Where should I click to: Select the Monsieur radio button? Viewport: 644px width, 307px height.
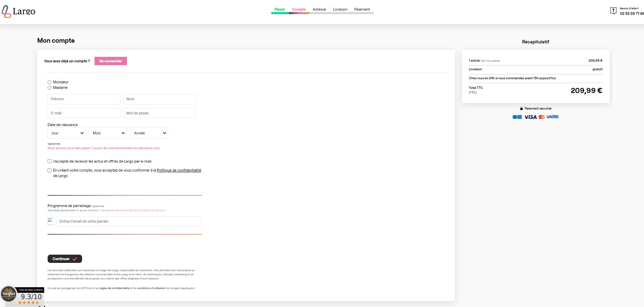click(x=49, y=82)
